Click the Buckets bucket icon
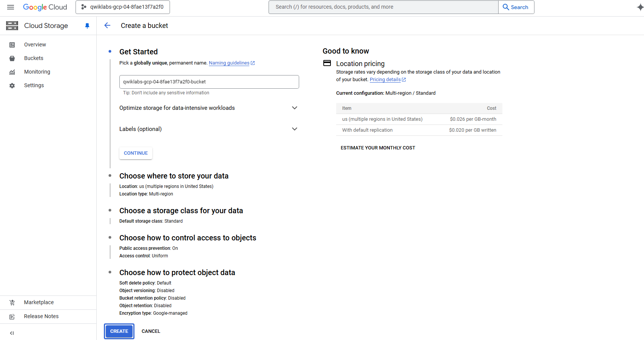 12,58
